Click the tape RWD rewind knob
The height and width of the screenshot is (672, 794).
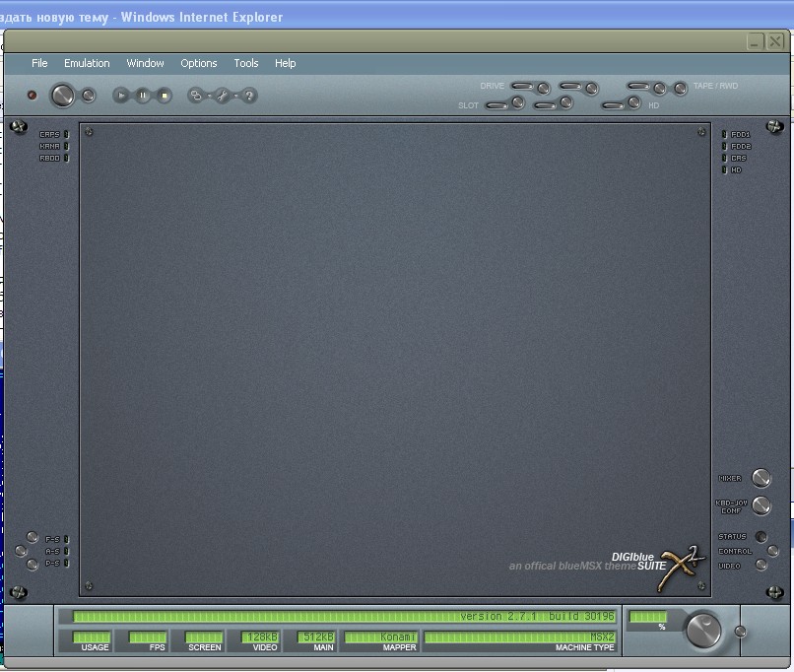pos(680,89)
